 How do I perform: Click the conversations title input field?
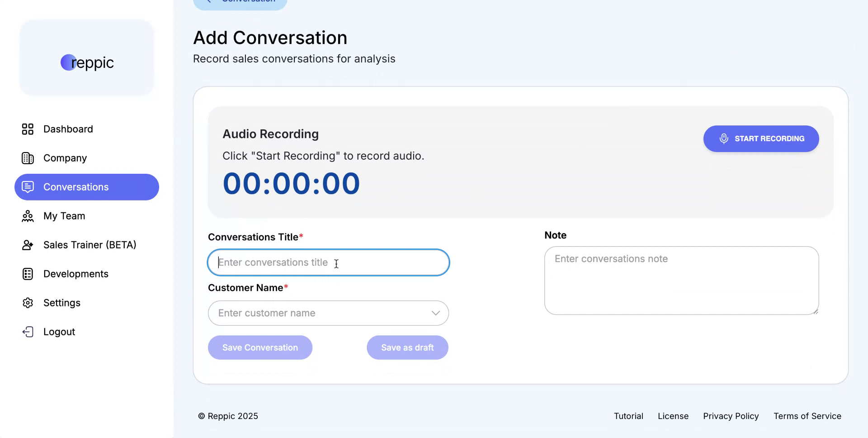328,262
